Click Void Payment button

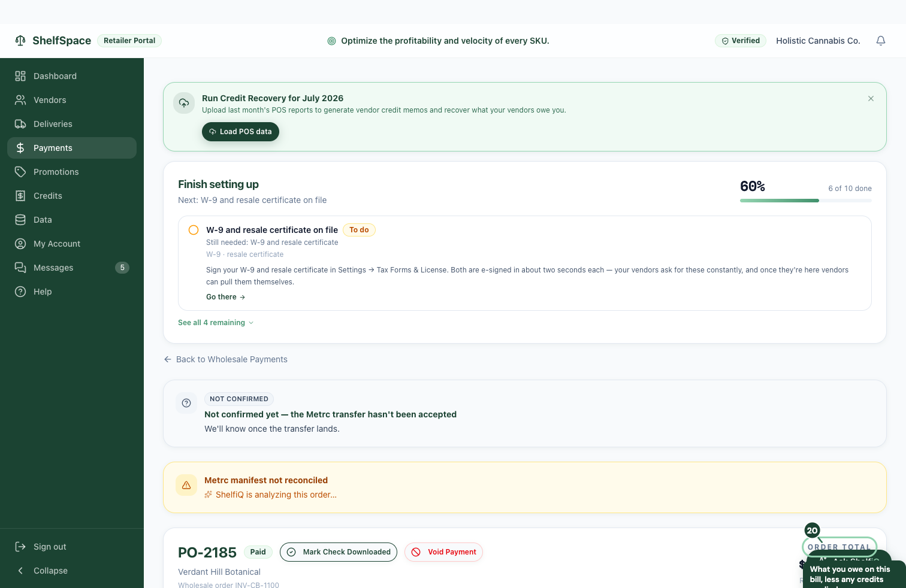click(x=443, y=552)
